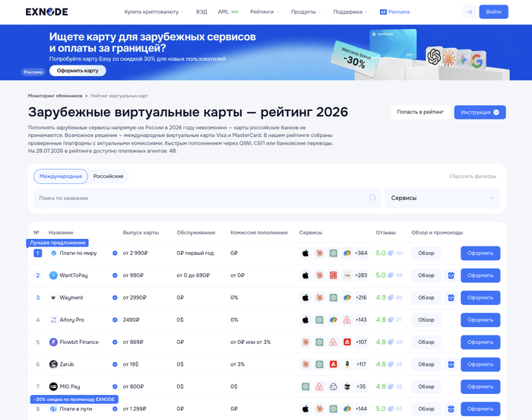Click verified badge next to Zarub
532x420 pixels.
[115, 364]
